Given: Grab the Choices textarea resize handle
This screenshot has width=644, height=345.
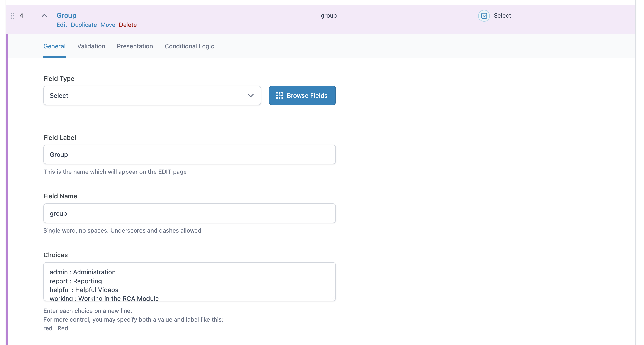Looking at the screenshot, I should click(333, 298).
